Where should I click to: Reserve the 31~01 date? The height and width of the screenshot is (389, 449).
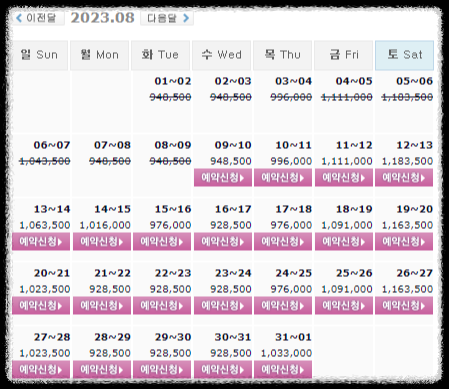tap(283, 369)
